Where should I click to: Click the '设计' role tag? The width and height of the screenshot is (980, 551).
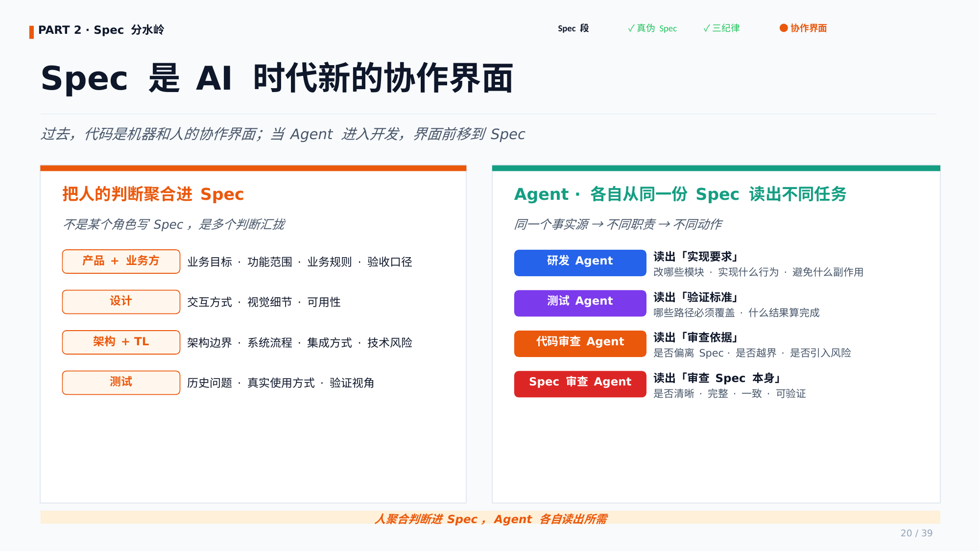pos(121,301)
